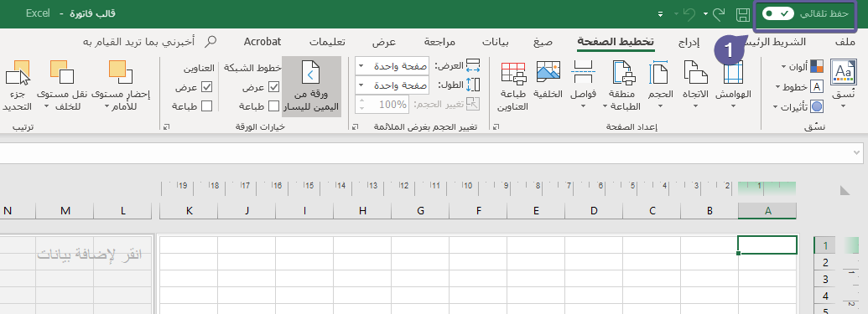
Task: Click the Margins (الهوامش) icon
Action: coord(734,74)
